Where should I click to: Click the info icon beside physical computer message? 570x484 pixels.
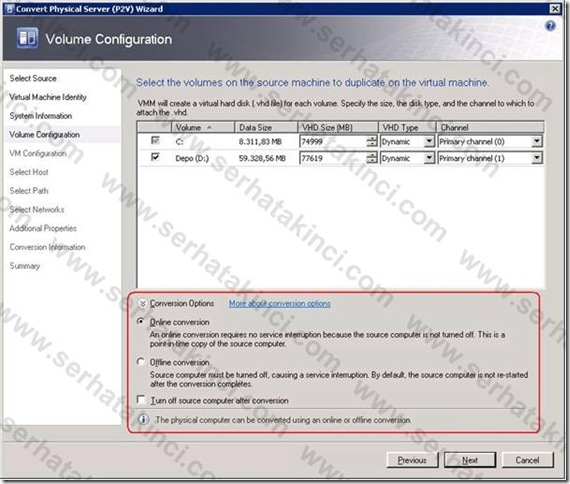coord(144,419)
